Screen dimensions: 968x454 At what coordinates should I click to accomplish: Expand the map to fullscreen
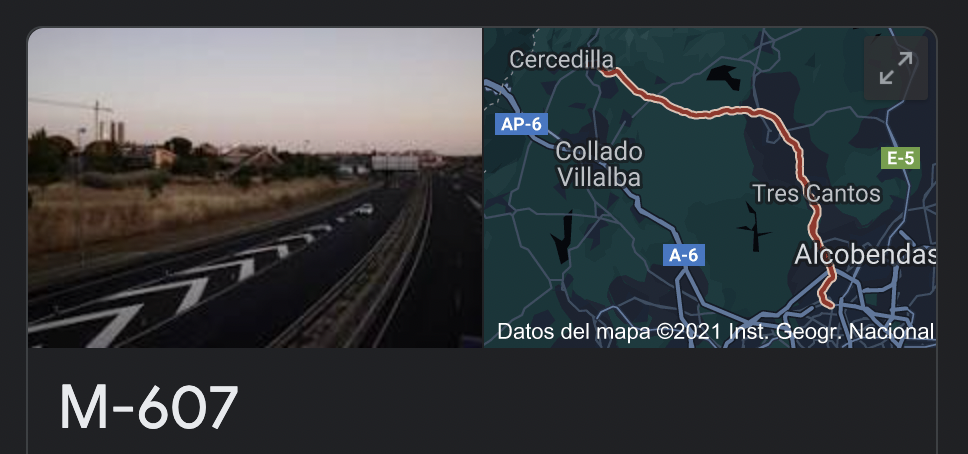[x=895, y=68]
